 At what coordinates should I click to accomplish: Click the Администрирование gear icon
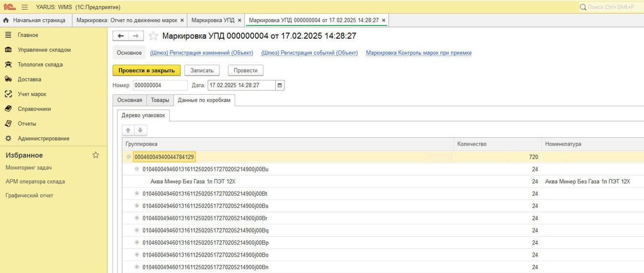click(8, 138)
